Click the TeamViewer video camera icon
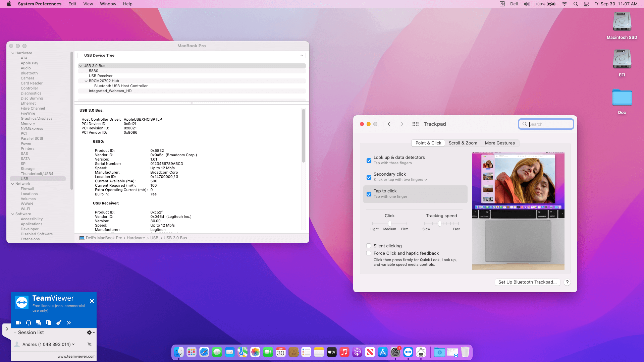Image resolution: width=644 pixels, height=362 pixels. click(x=18, y=323)
